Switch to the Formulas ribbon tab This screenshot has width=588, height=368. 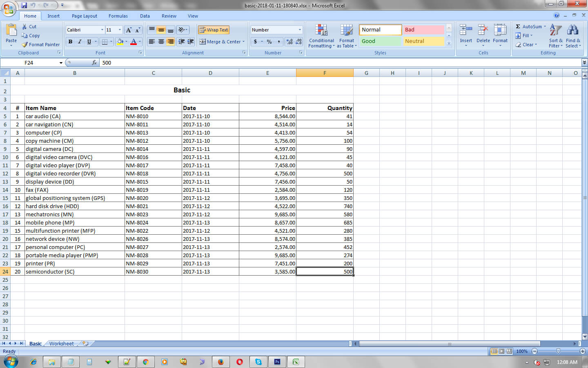click(x=118, y=16)
